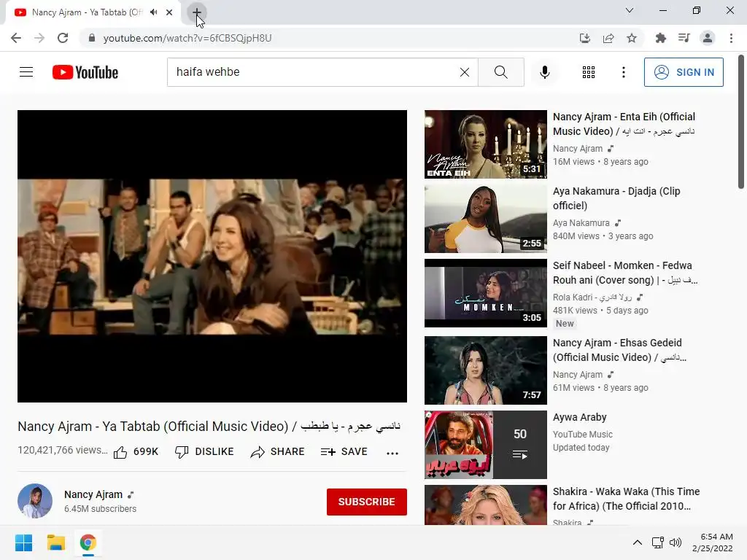Image resolution: width=747 pixels, height=560 pixels.
Task: Subscribe to the Nancy Ajram channel
Action: (366, 502)
